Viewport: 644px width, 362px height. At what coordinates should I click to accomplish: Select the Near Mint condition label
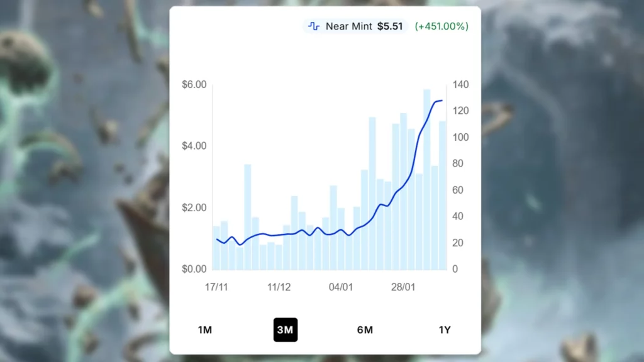pos(348,26)
